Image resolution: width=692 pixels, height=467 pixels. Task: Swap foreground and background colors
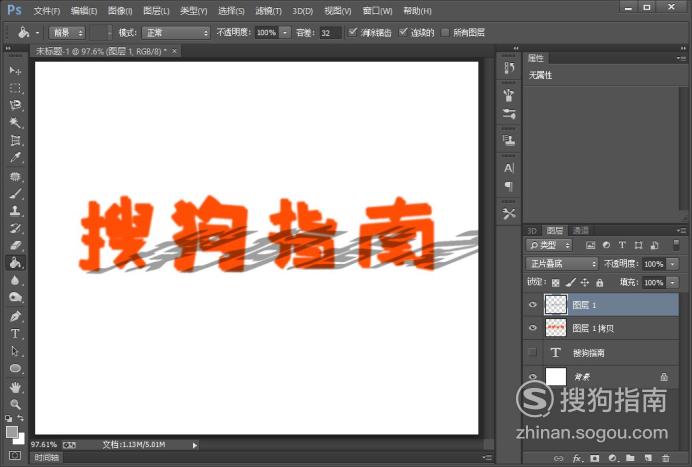pyautogui.click(x=20, y=418)
